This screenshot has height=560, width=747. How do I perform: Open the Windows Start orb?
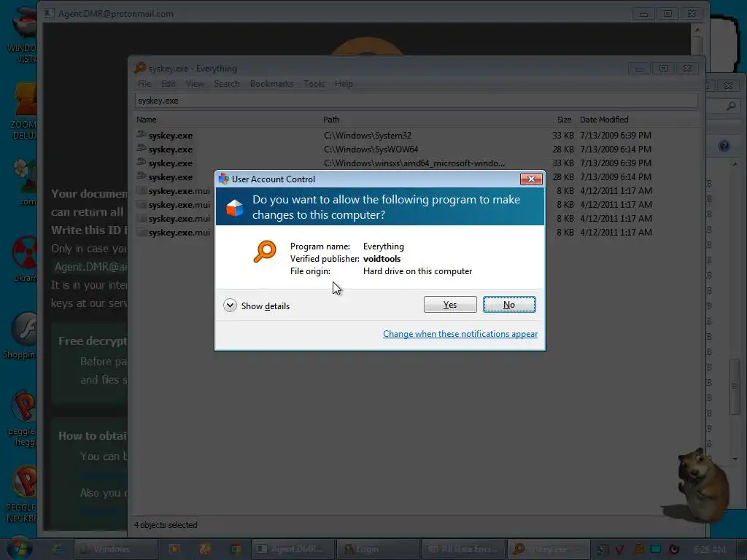click(19, 548)
